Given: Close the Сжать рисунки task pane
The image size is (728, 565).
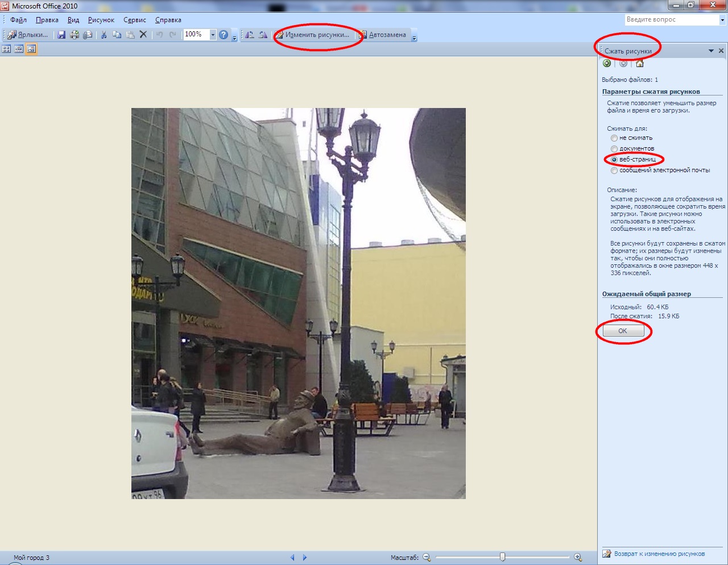Looking at the screenshot, I should pyautogui.click(x=721, y=51).
